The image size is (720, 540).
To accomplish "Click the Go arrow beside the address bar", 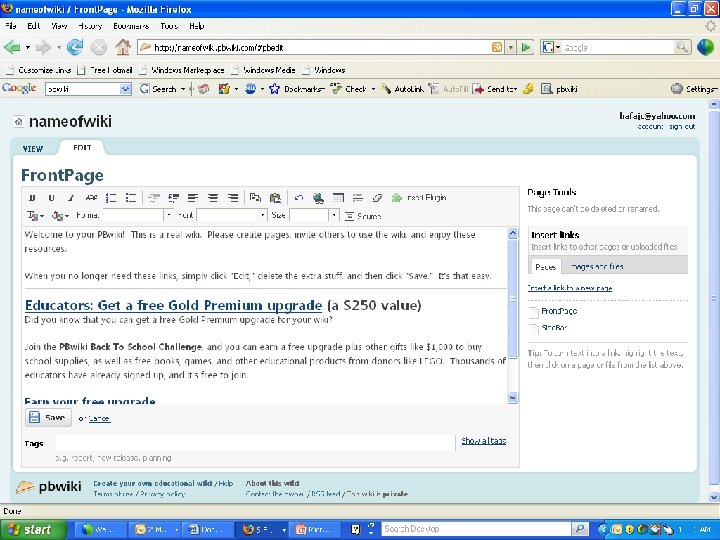I will tap(526, 47).
